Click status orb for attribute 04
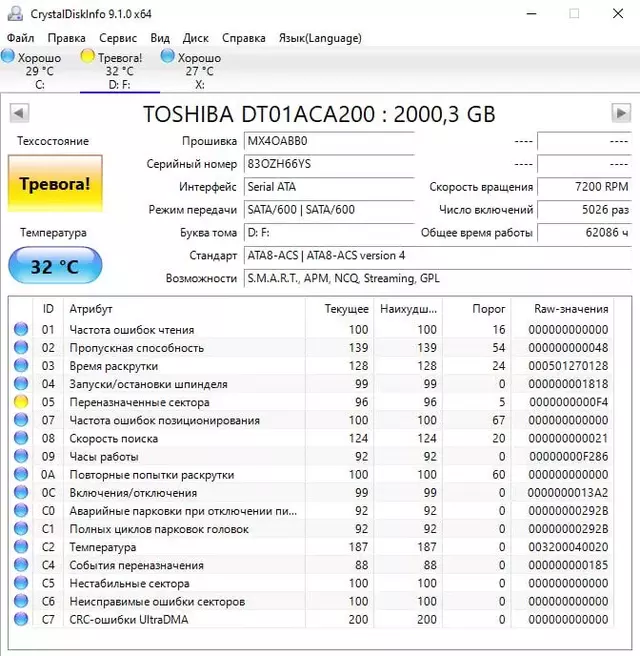This screenshot has height=656, width=640. tap(21, 384)
